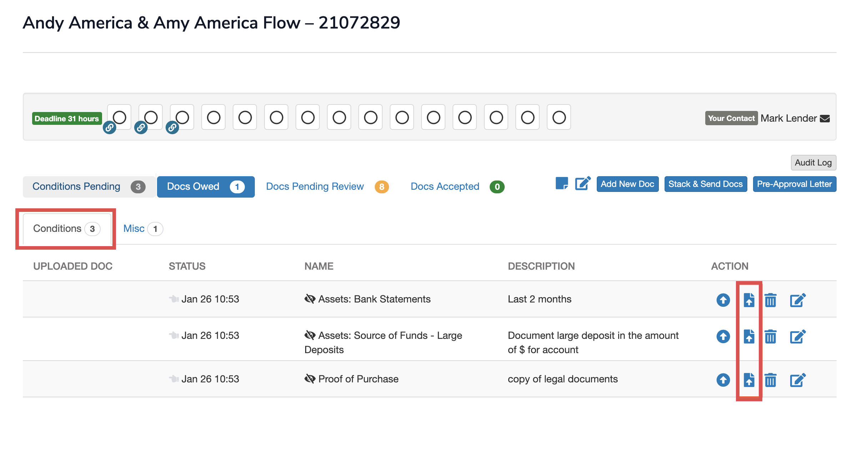The width and height of the screenshot is (868, 463).
Task: Edit the Source of Funds condition
Action: tap(798, 336)
